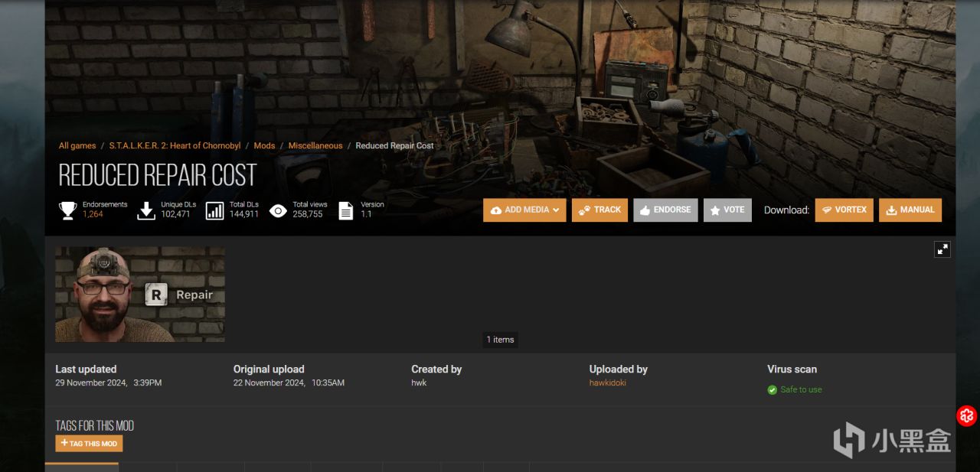Click the Endorsements trophy icon
980x472 pixels.
(x=68, y=210)
